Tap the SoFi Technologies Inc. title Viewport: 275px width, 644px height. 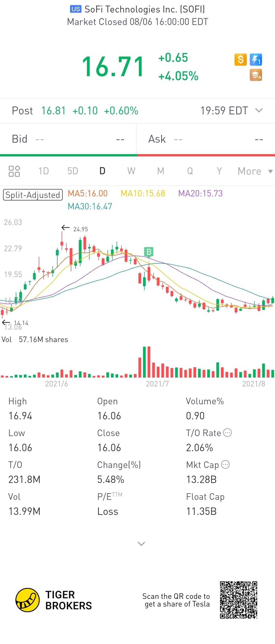pyautogui.click(x=145, y=9)
